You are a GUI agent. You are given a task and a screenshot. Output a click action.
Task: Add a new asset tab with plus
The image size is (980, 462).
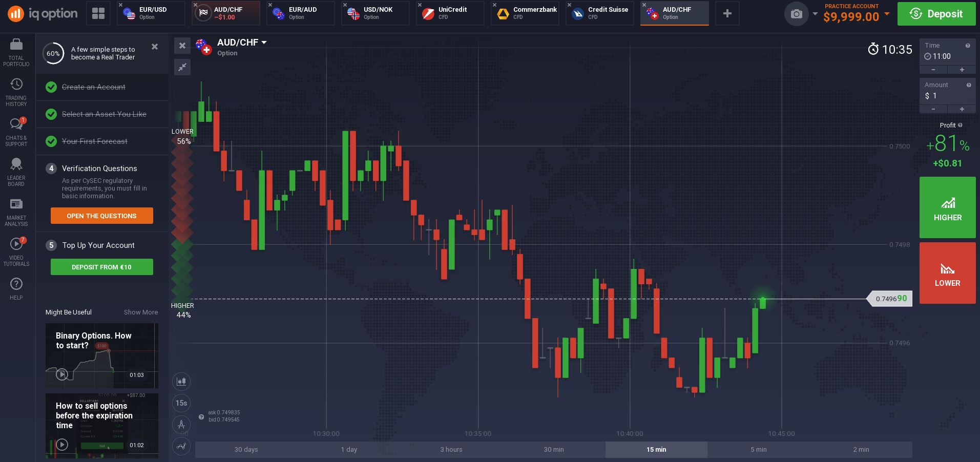click(x=727, y=13)
